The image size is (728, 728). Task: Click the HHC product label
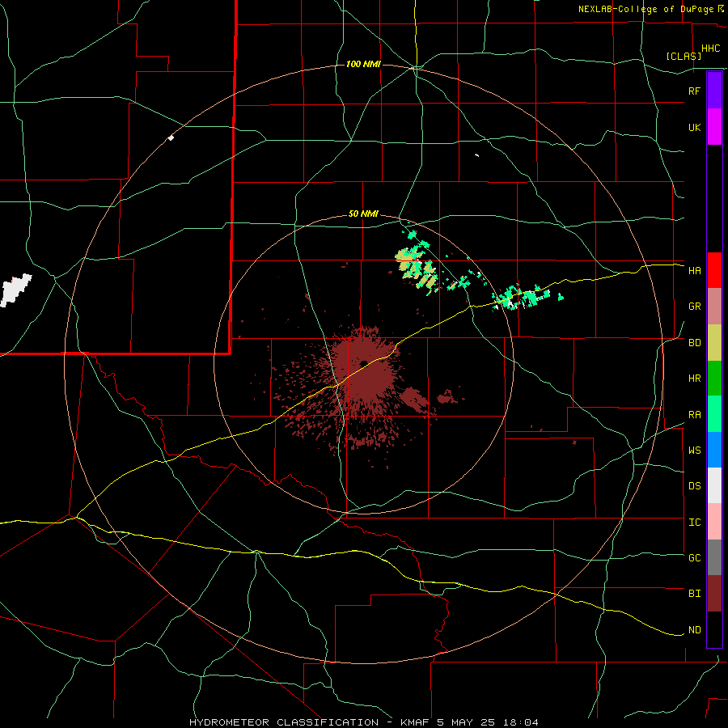711,49
